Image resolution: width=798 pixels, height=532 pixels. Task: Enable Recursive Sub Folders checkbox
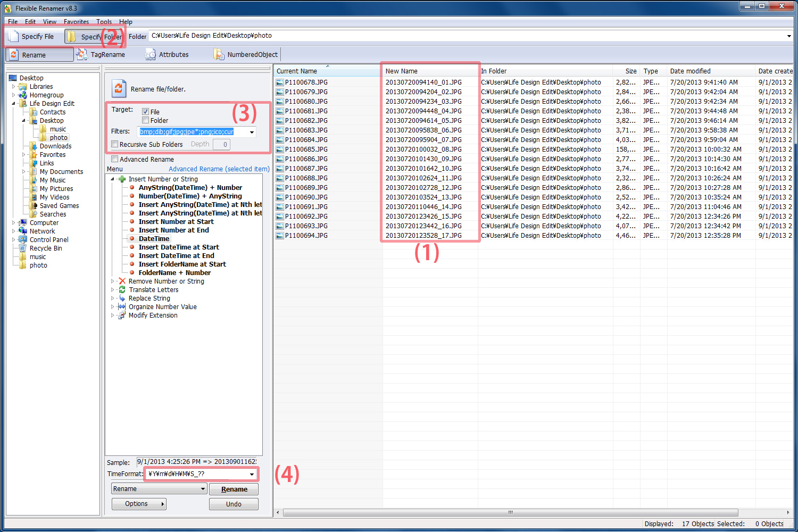114,144
